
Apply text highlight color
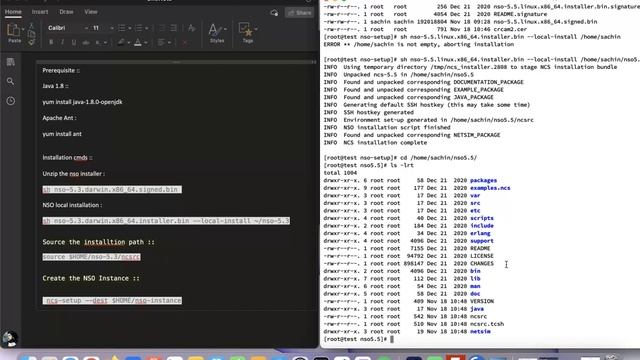point(121,42)
